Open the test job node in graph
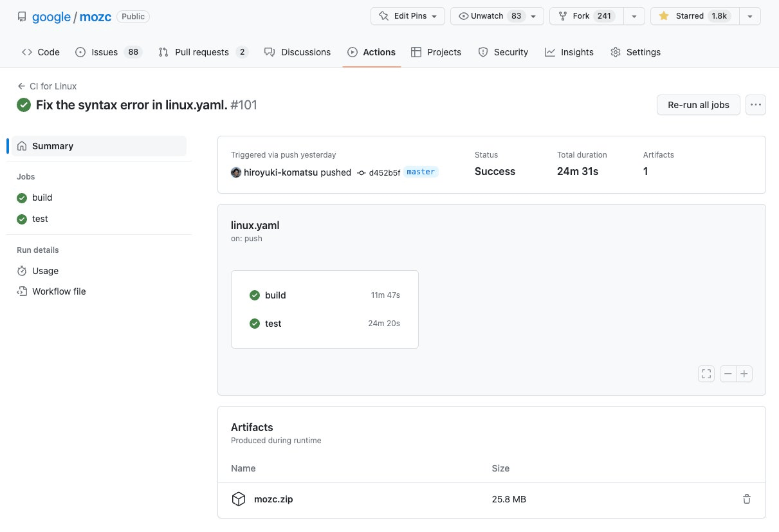Image resolution: width=779 pixels, height=532 pixels. pyautogui.click(x=273, y=324)
